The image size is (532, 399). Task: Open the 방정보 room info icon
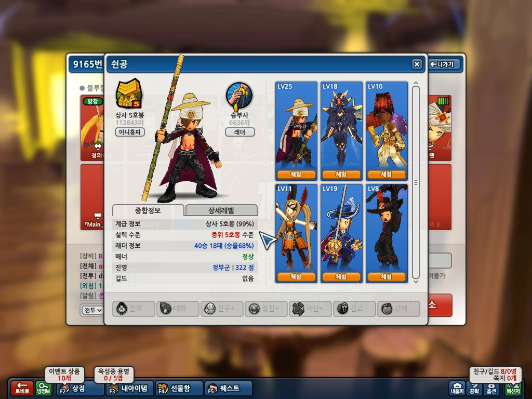44,388
